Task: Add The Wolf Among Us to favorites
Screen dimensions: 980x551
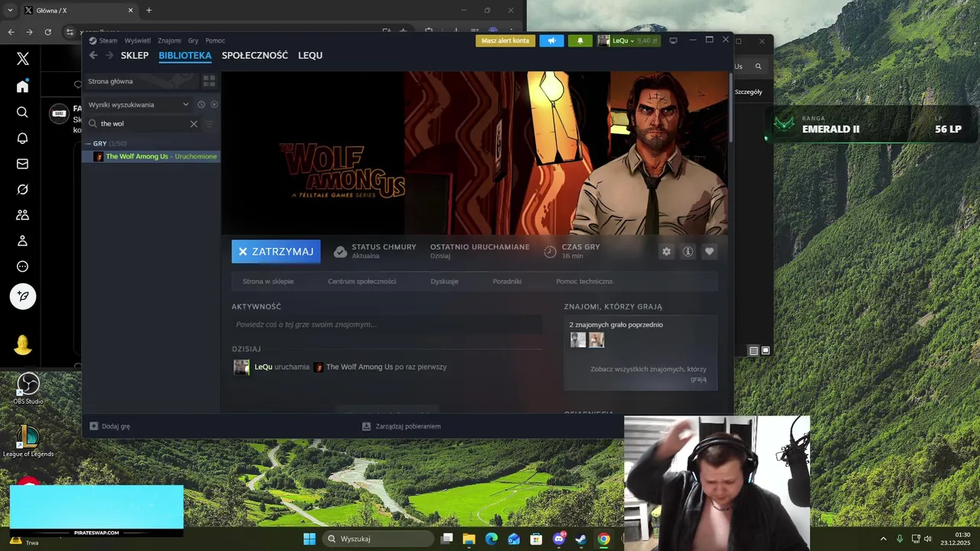Action: click(x=709, y=251)
